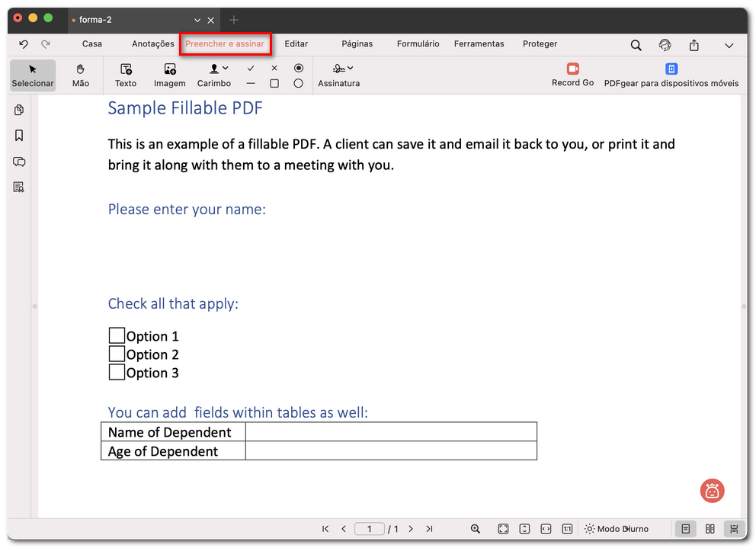Close the forma-2 tab
The width and height of the screenshot is (756, 548).
[x=210, y=21]
